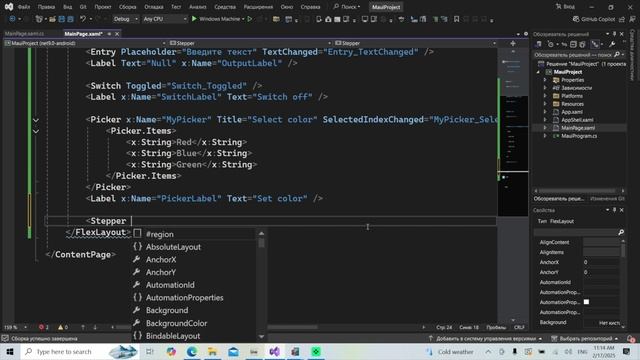This screenshot has height=360, width=640.
Task: Click the Solution Explorer search field
Action: tap(579, 54)
